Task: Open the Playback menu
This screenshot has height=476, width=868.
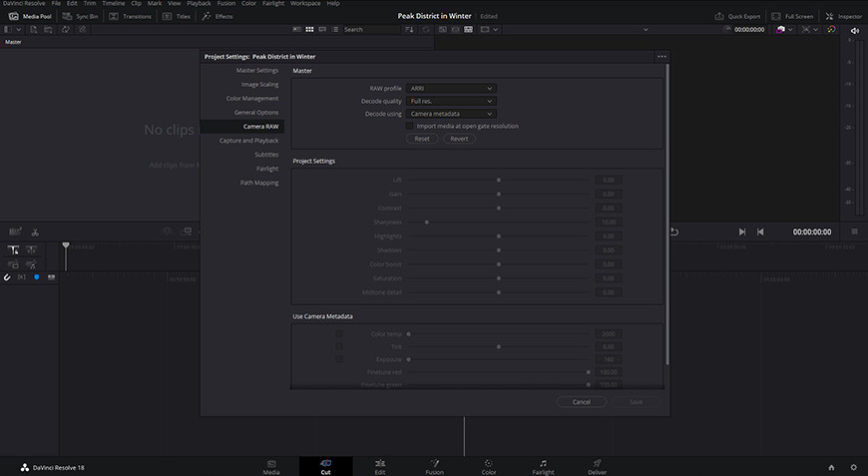Action: [x=199, y=3]
